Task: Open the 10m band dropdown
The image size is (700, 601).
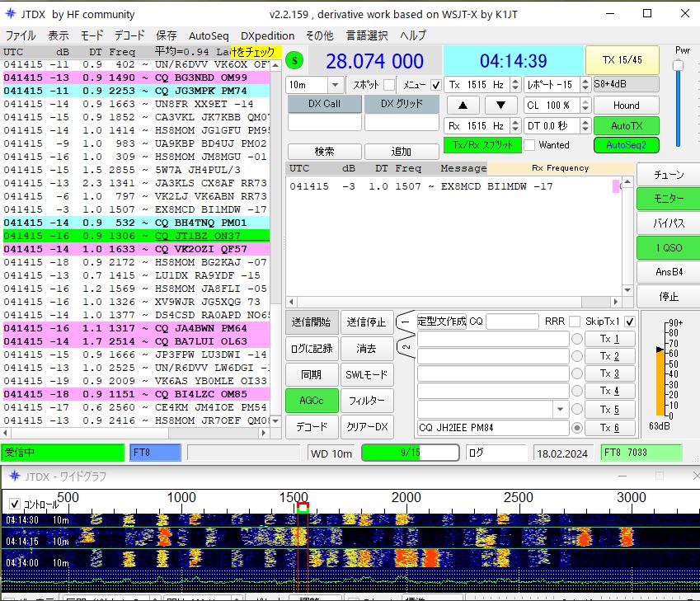Action: tap(336, 85)
